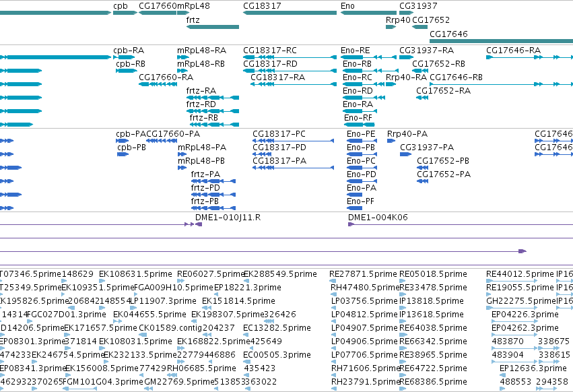Image resolution: width=573 pixels, height=392 pixels.
Task: Open transcript Eno-RC
Action: point(358,77)
